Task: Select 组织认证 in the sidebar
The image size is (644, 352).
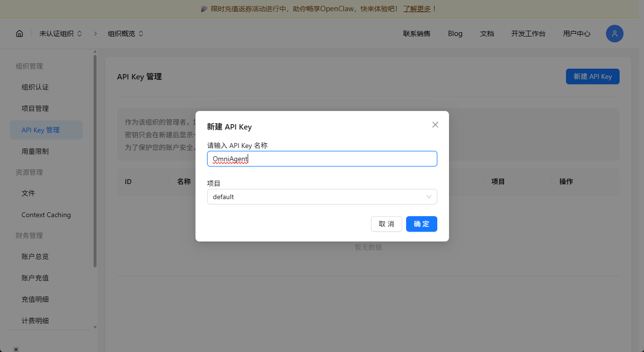Action: coord(35,87)
